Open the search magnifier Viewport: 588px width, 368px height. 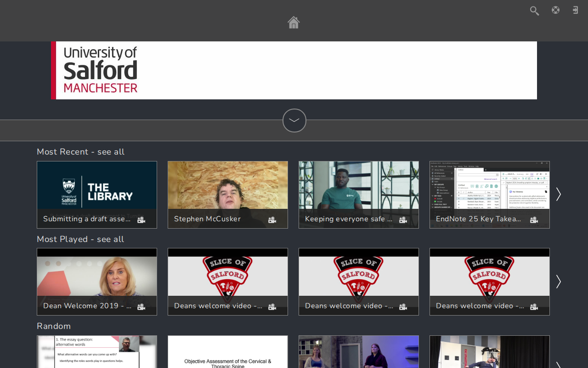click(534, 11)
